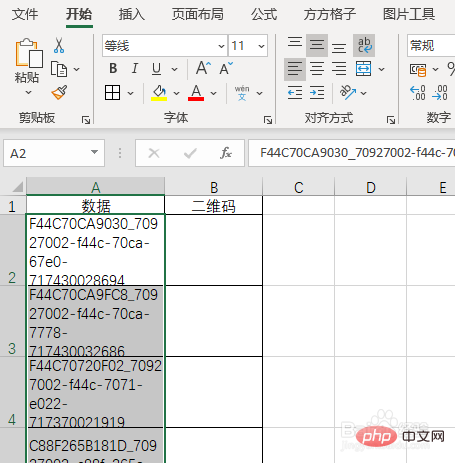Select the Format Painter brush
This screenshot has width=455, height=469.
59,92
